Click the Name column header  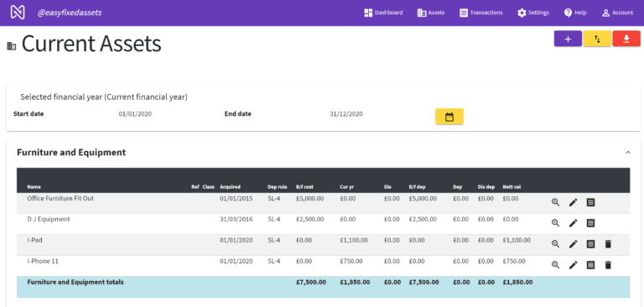pos(34,187)
